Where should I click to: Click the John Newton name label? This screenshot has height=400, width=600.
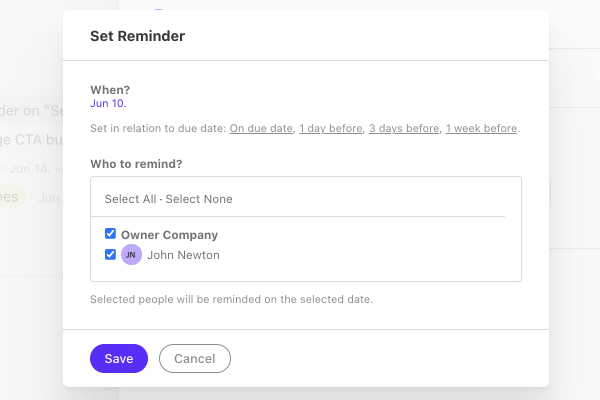click(183, 255)
